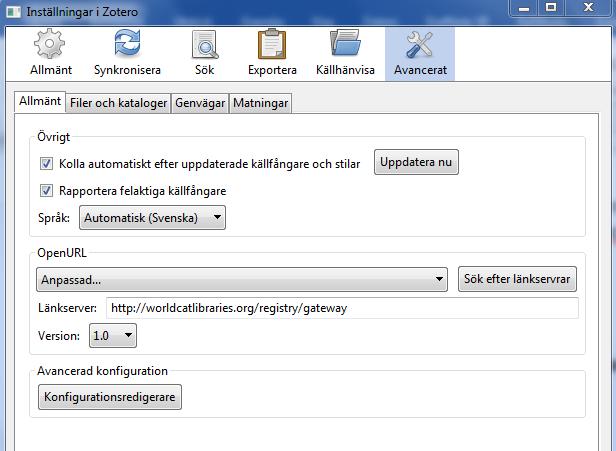This screenshot has width=616, height=451.
Task: Open the Källhänvisa folder pane
Action: (x=345, y=53)
